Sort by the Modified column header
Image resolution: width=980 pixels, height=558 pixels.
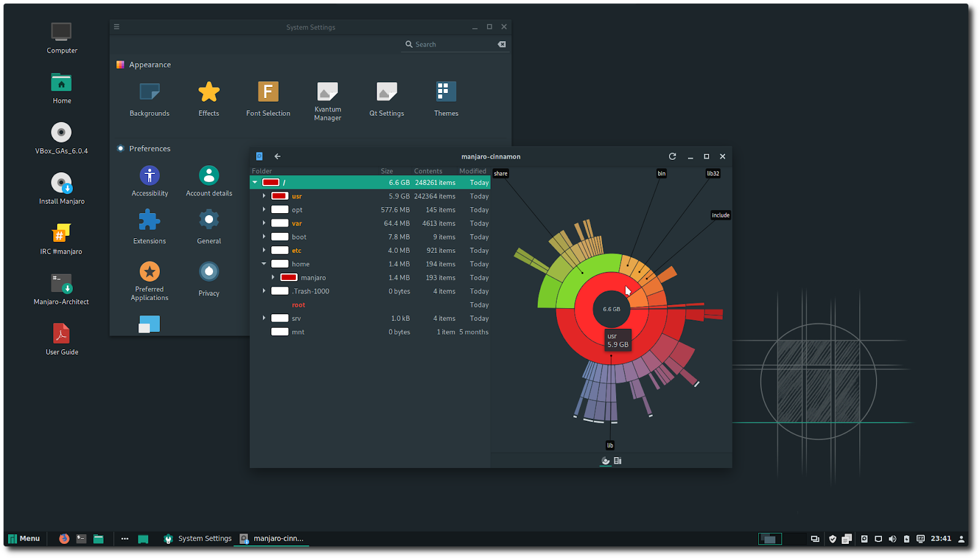coord(472,171)
